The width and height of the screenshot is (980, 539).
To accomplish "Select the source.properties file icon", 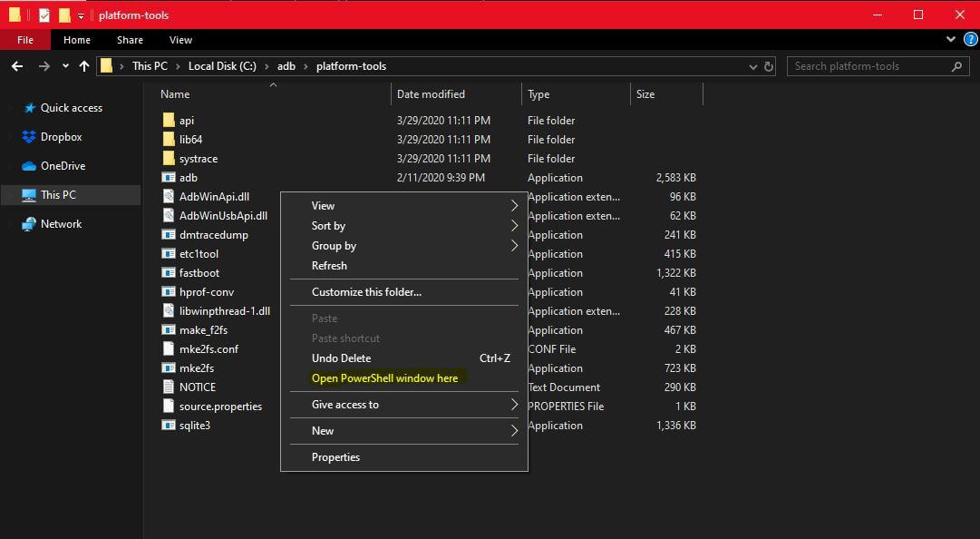I will [x=169, y=406].
